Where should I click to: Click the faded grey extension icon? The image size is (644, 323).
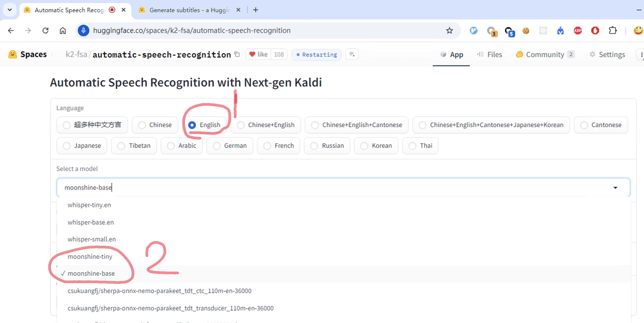click(543, 30)
